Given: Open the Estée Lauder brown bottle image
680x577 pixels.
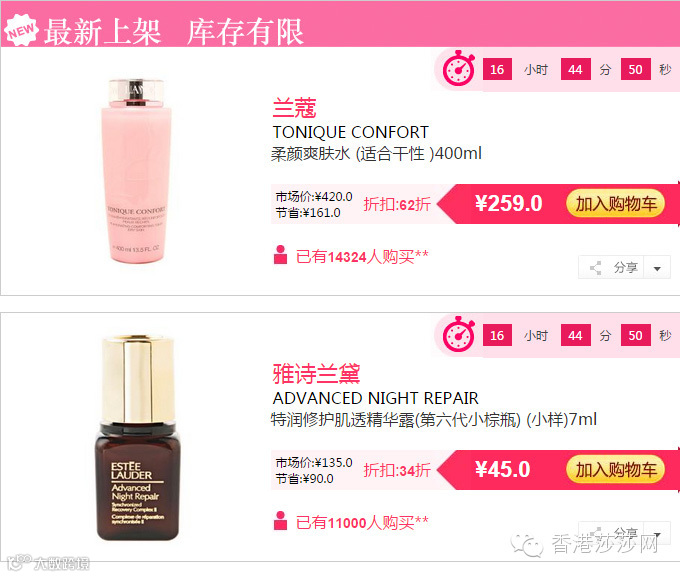Looking at the screenshot, I should pos(137,438).
